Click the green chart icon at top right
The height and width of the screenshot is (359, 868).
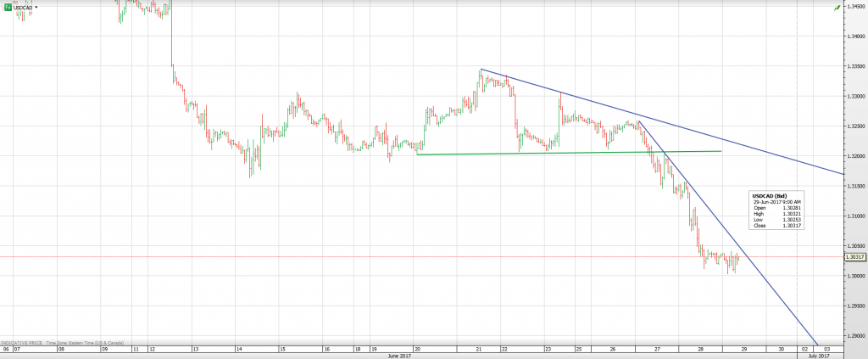click(x=836, y=7)
